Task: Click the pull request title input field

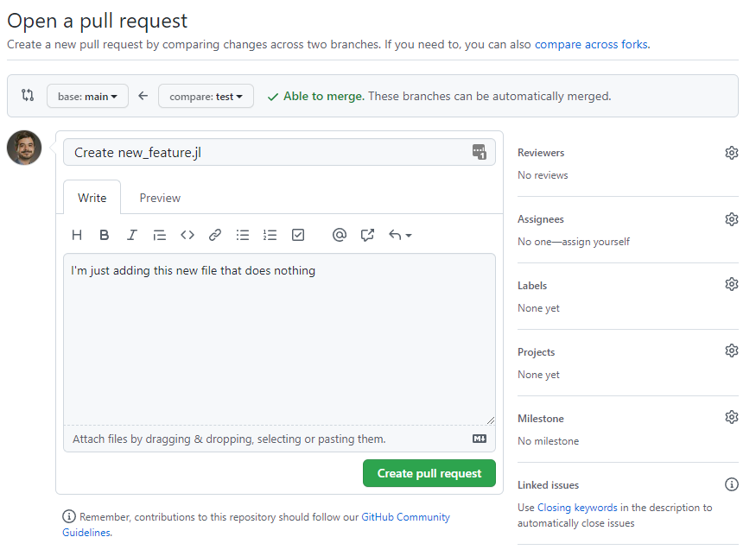Action: 268,153
